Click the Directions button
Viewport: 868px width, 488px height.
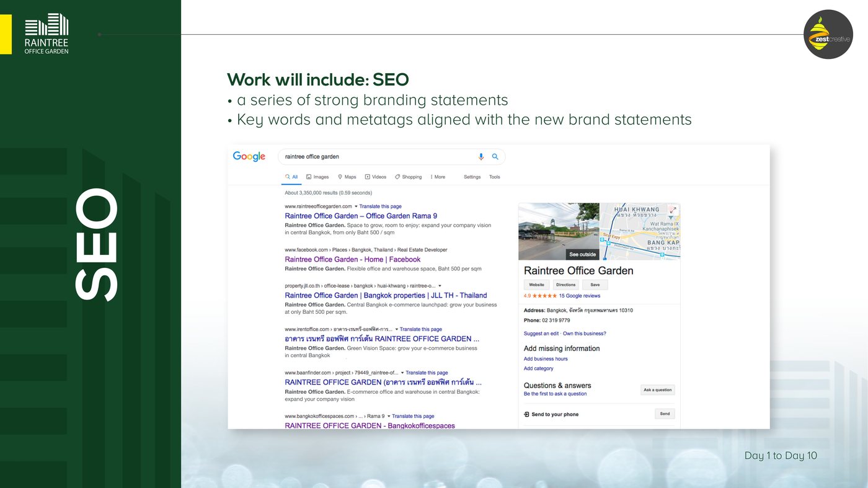565,285
